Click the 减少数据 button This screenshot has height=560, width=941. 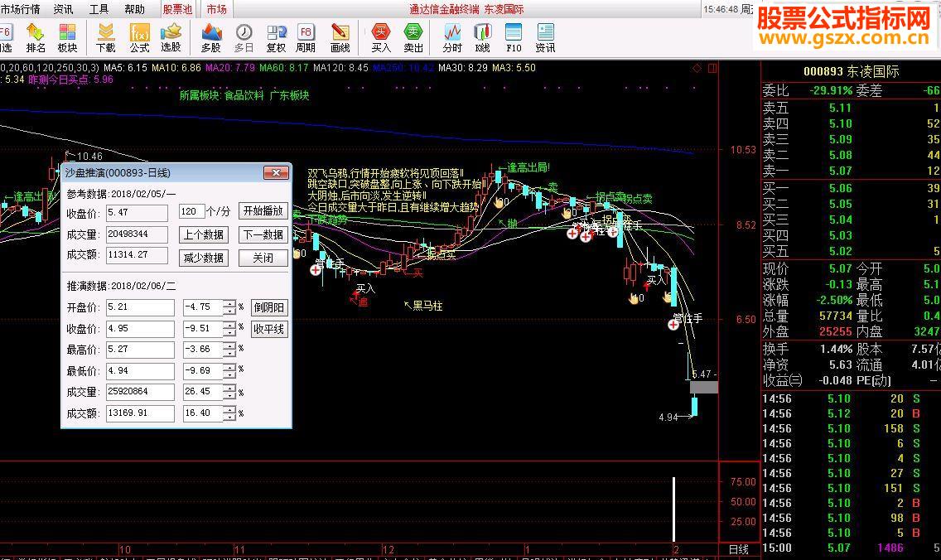click(x=204, y=258)
